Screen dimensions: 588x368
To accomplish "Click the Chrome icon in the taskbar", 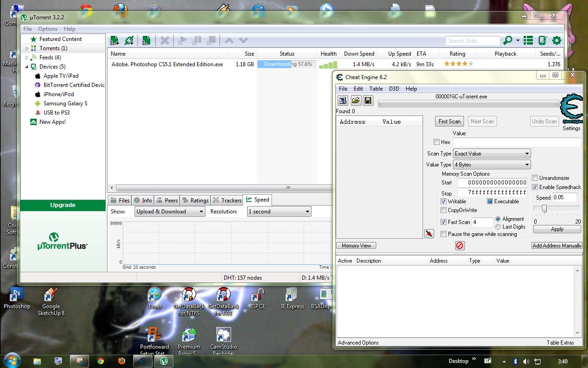I will (101, 361).
